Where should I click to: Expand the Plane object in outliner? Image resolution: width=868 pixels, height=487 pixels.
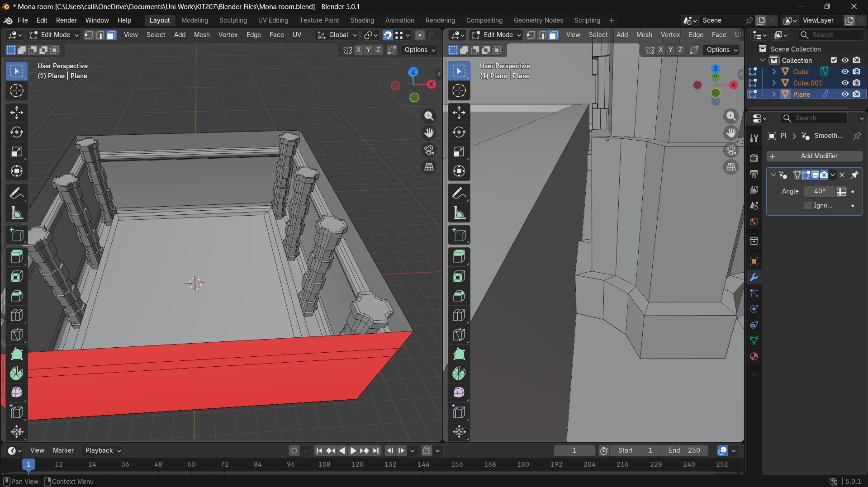(x=774, y=94)
